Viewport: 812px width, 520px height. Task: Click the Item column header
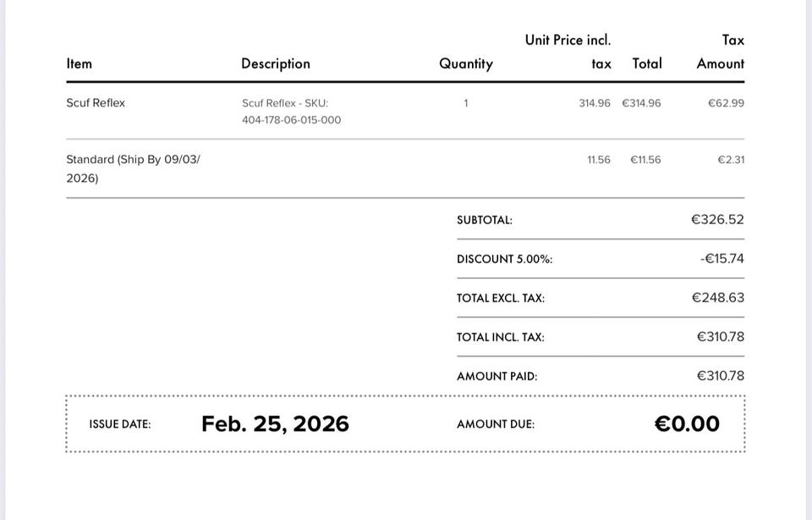tap(80, 63)
